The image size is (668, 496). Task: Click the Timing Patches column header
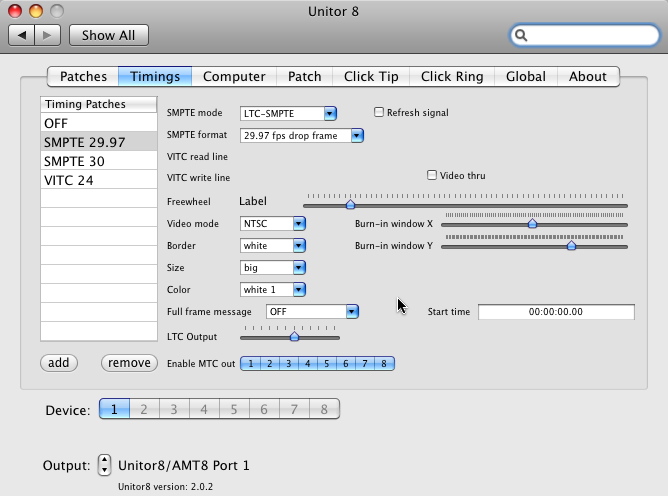click(99, 104)
